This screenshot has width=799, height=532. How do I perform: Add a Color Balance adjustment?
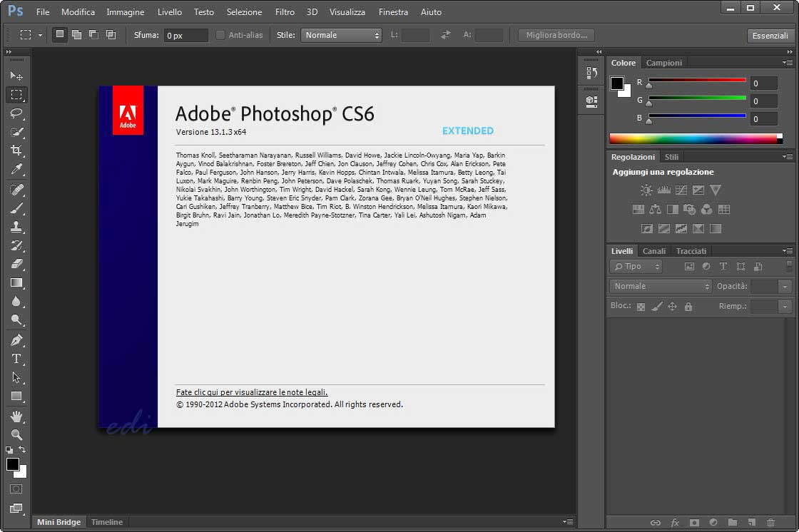click(x=656, y=210)
